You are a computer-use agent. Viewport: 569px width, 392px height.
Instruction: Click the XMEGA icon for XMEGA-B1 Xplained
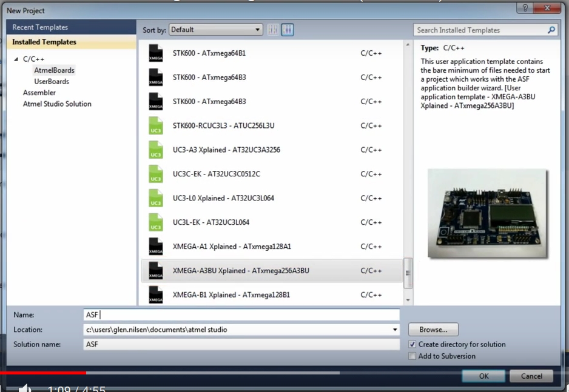(x=156, y=294)
